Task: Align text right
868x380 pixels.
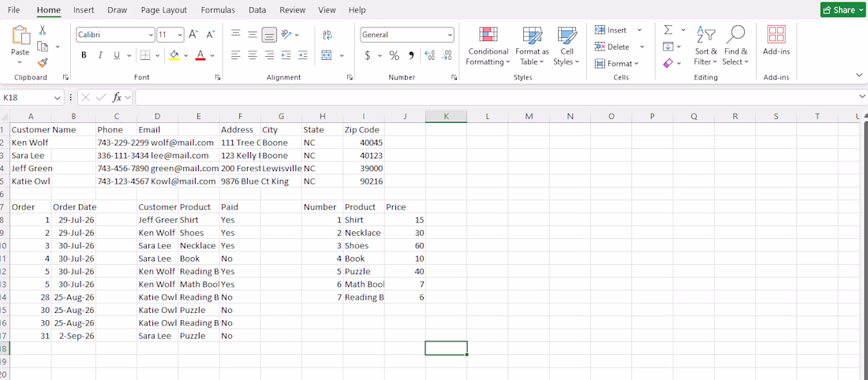Action: (269, 55)
